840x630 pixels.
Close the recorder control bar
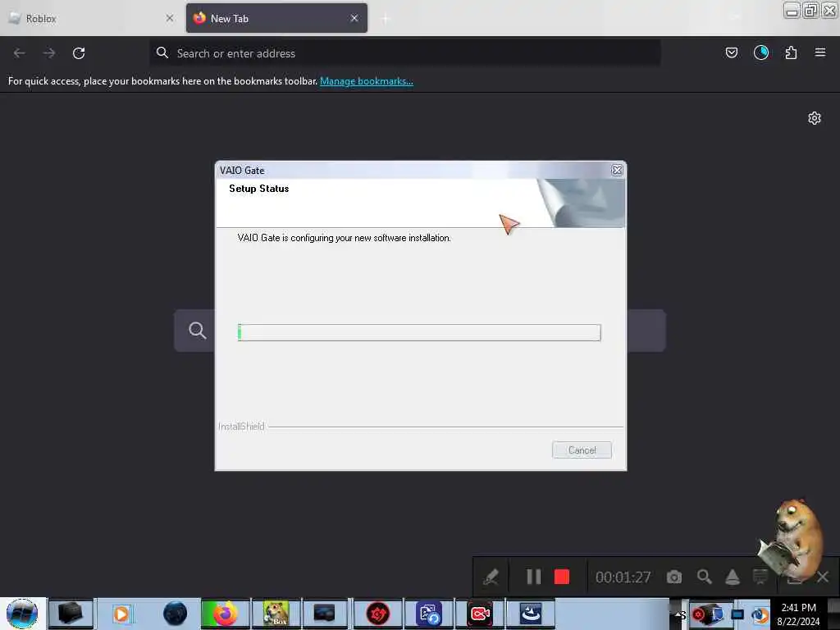[823, 577]
